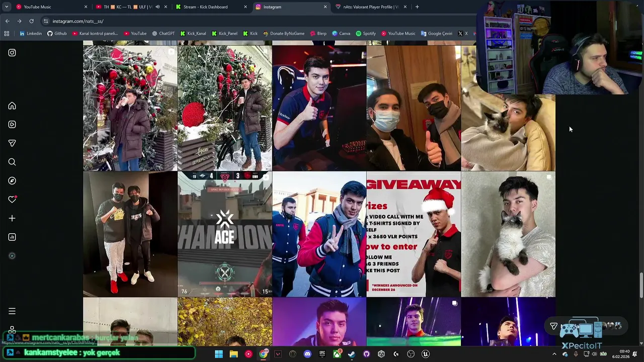The image size is (644, 362).
Task: Open profile avatar icon in sidebar
Action: coord(12,256)
